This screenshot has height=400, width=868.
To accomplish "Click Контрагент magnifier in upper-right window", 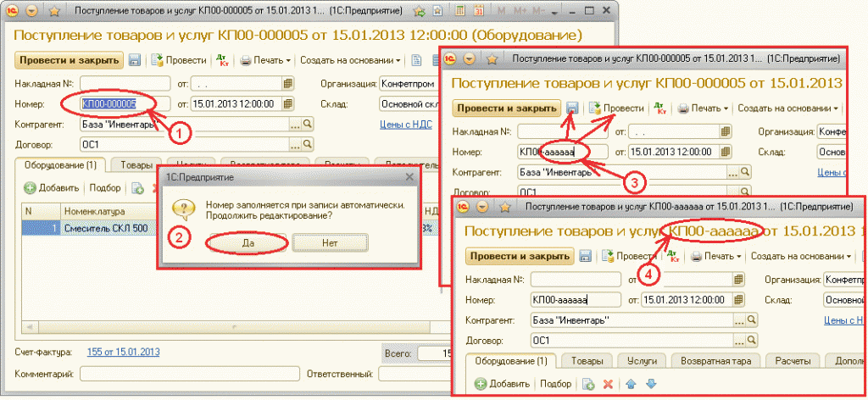I will [746, 172].
